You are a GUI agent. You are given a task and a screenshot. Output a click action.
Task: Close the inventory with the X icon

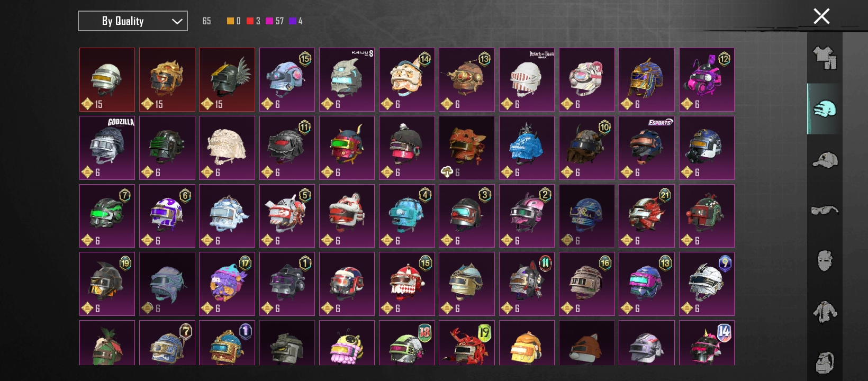(x=821, y=16)
